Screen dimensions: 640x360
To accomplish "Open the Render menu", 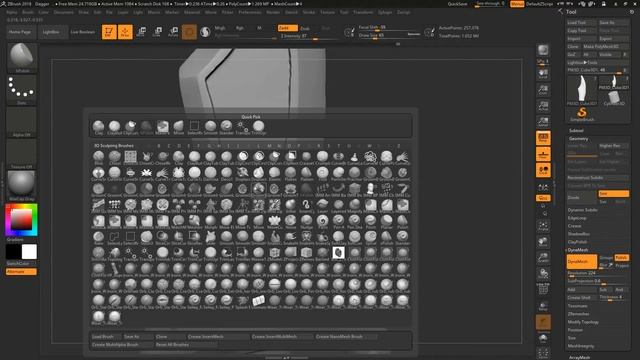I will coord(273,12).
